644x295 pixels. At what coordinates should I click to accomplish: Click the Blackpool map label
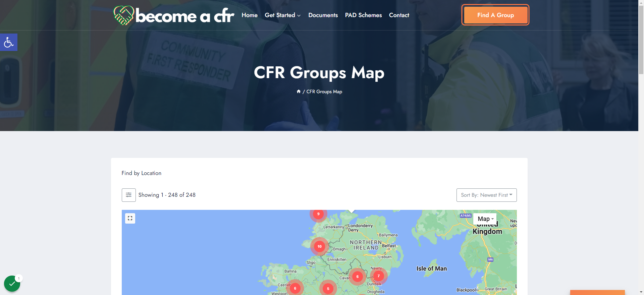[x=466, y=290]
